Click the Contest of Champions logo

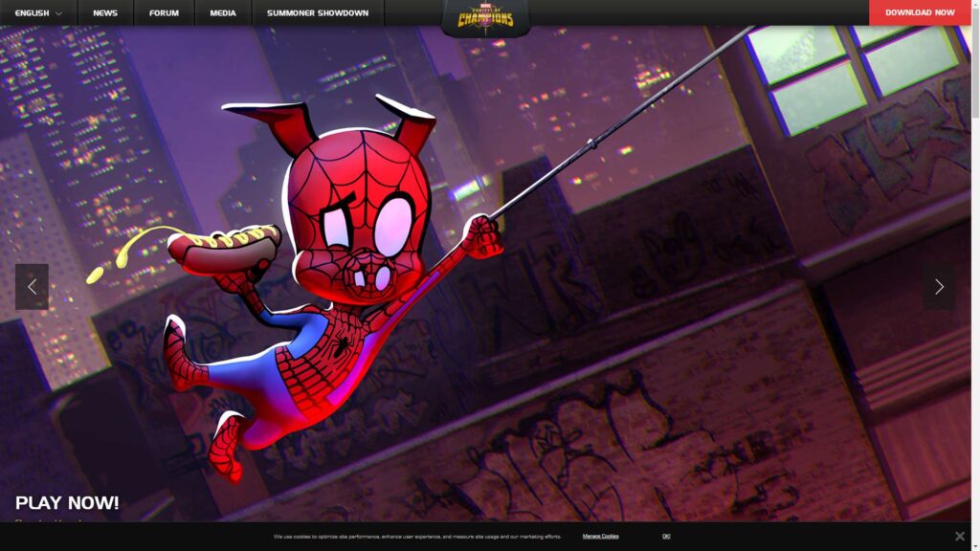[x=485, y=17]
